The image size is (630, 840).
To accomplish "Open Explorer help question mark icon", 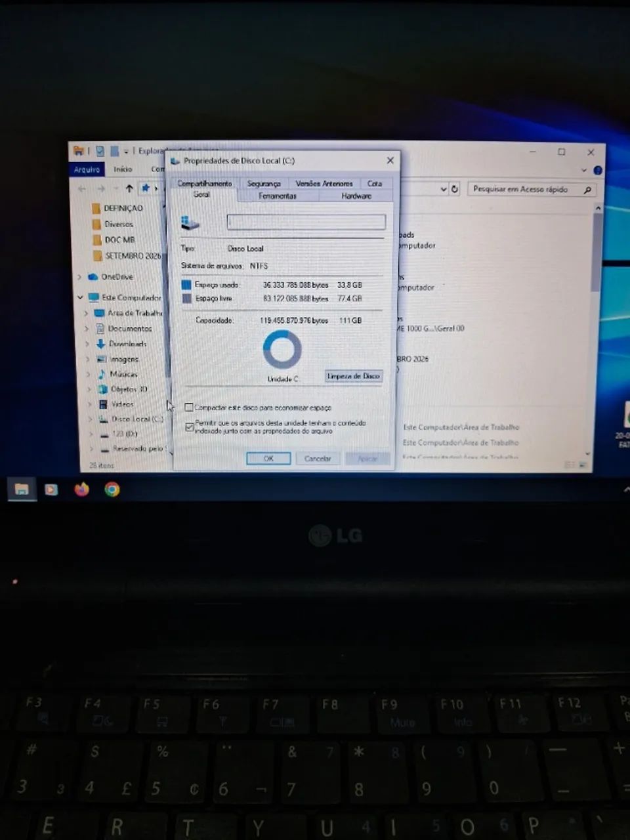I will click(x=598, y=170).
